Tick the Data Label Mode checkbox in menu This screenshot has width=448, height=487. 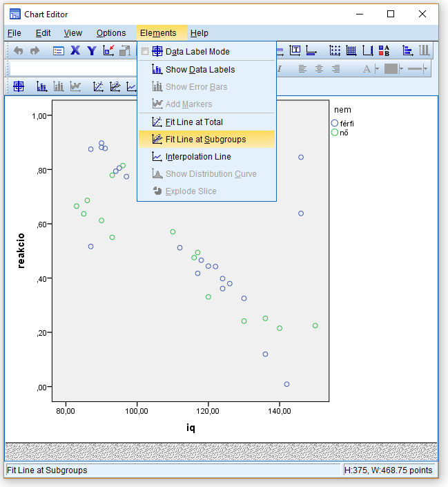pos(145,51)
